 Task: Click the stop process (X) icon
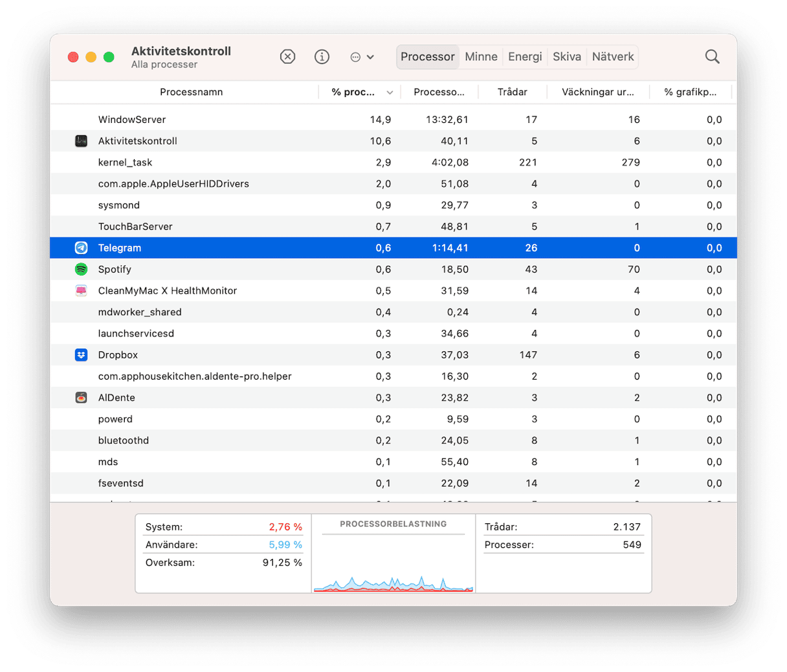[x=287, y=57]
